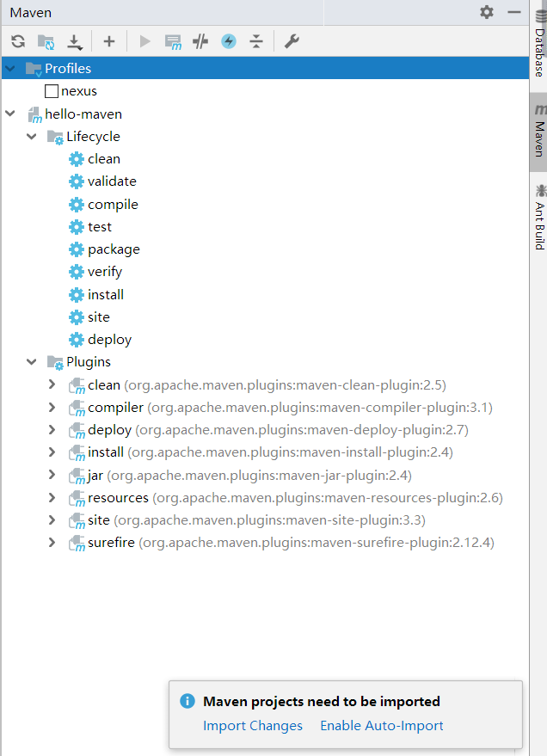The width and height of the screenshot is (547, 756).
Task: Click the hello-maven project icon
Action: click(x=34, y=114)
